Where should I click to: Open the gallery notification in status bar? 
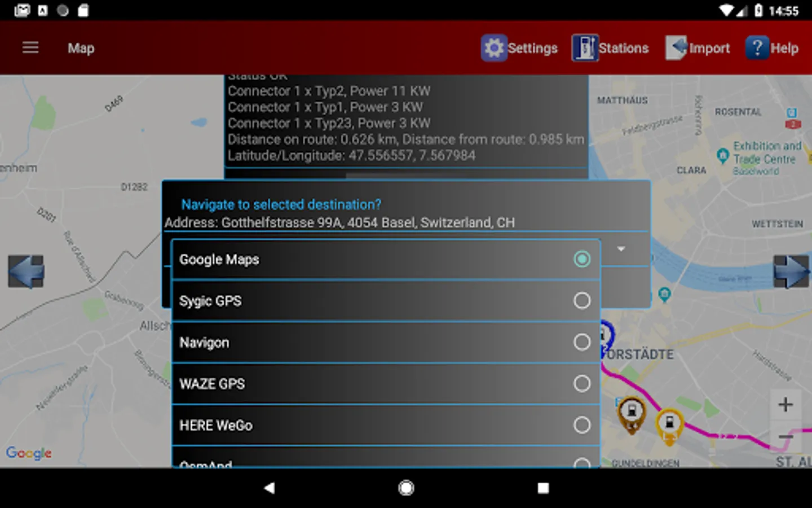click(x=22, y=10)
